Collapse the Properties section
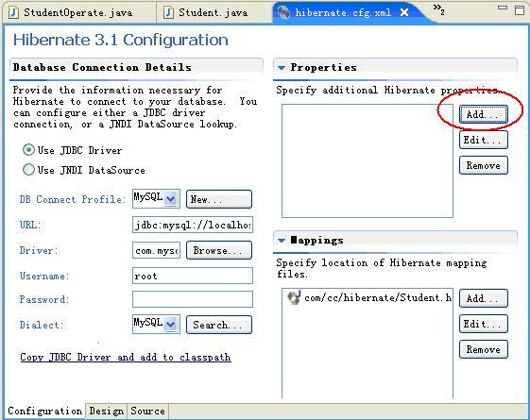The width and height of the screenshot is (530, 420). click(282, 68)
